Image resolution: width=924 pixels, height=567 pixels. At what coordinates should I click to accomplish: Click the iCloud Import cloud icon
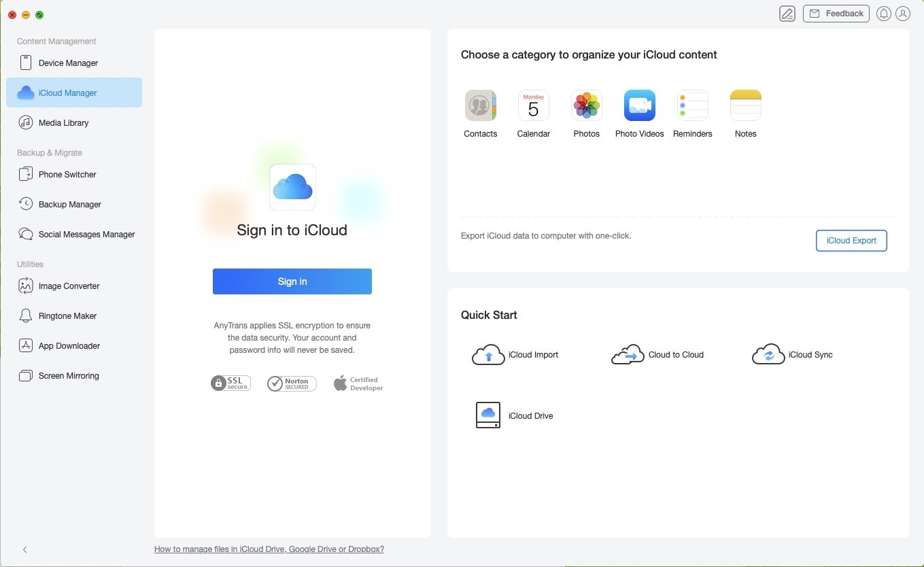488,355
